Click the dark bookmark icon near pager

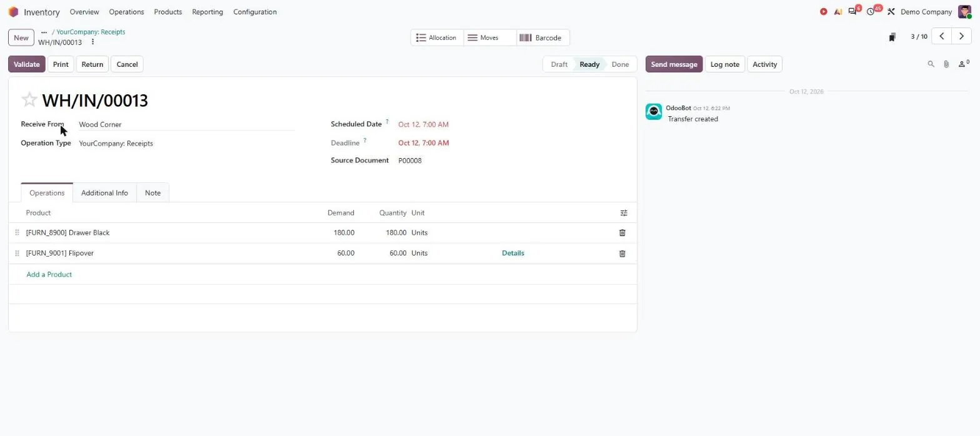[x=892, y=37]
